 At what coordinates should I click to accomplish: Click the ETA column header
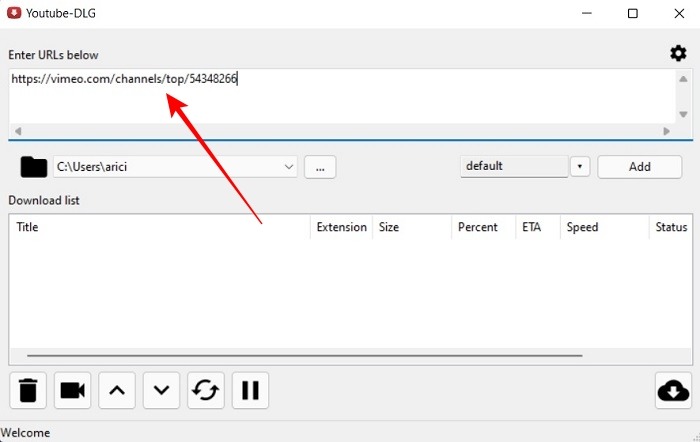point(538,227)
